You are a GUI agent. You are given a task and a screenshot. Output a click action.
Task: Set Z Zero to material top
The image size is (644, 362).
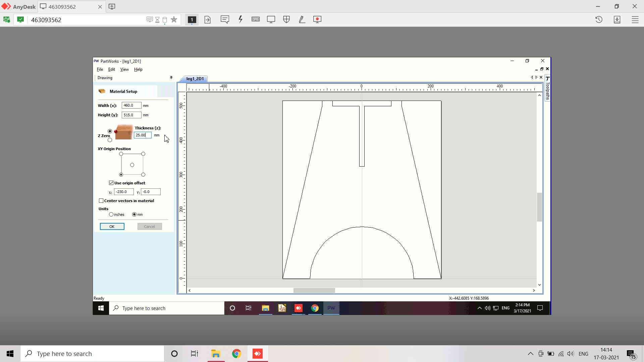pos(110,131)
